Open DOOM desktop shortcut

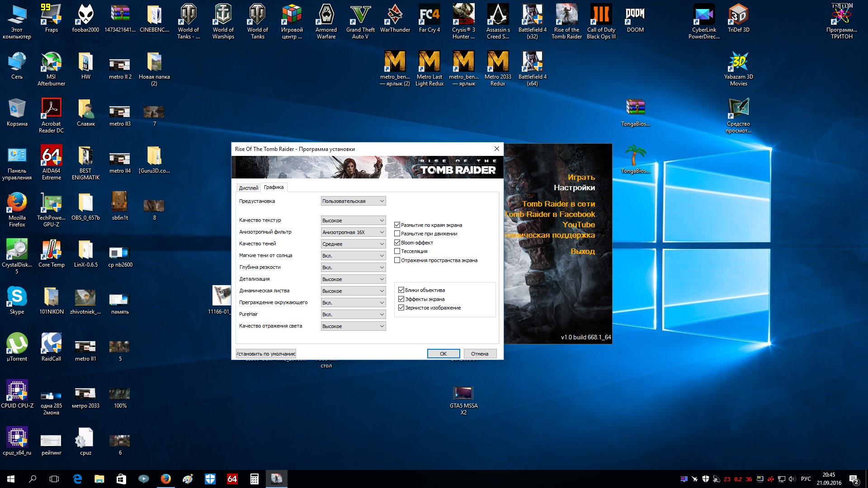(635, 18)
